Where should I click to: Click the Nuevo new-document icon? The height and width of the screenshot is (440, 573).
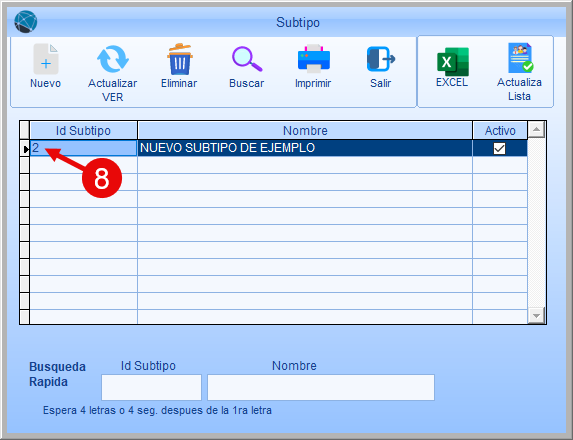(46, 59)
